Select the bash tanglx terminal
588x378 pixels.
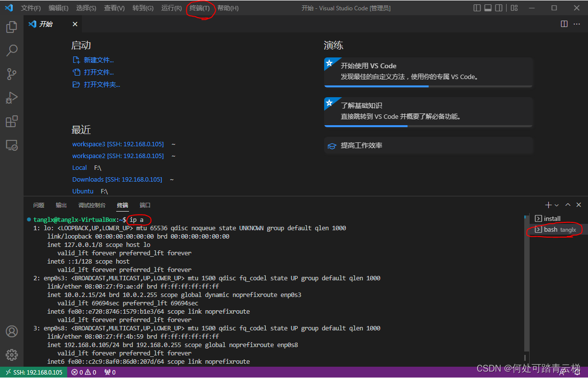coord(558,229)
